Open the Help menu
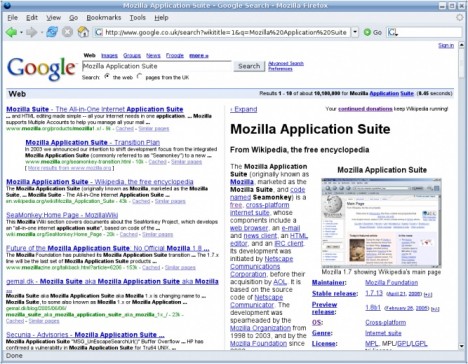Viewport: 468px width, 364px height. (161, 18)
